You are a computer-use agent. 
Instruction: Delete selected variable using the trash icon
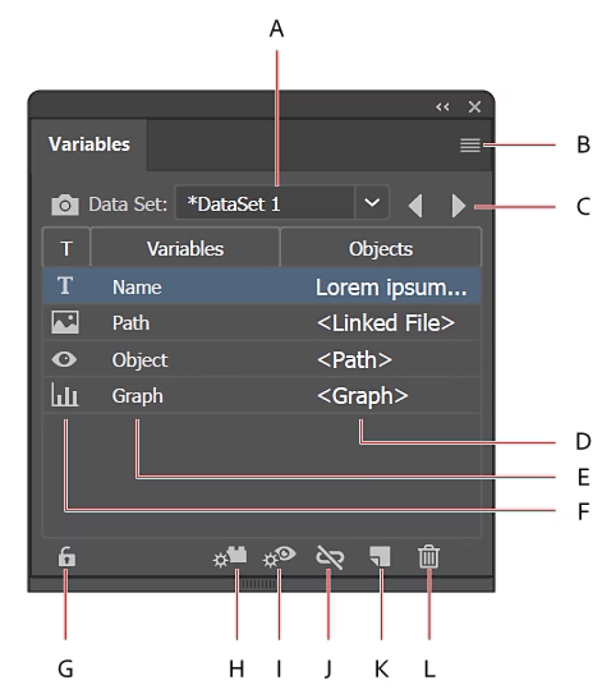(429, 557)
